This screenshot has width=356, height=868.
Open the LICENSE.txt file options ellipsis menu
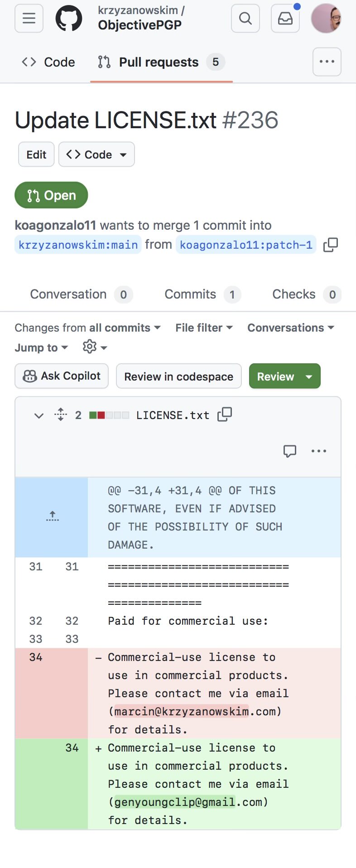click(x=319, y=451)
